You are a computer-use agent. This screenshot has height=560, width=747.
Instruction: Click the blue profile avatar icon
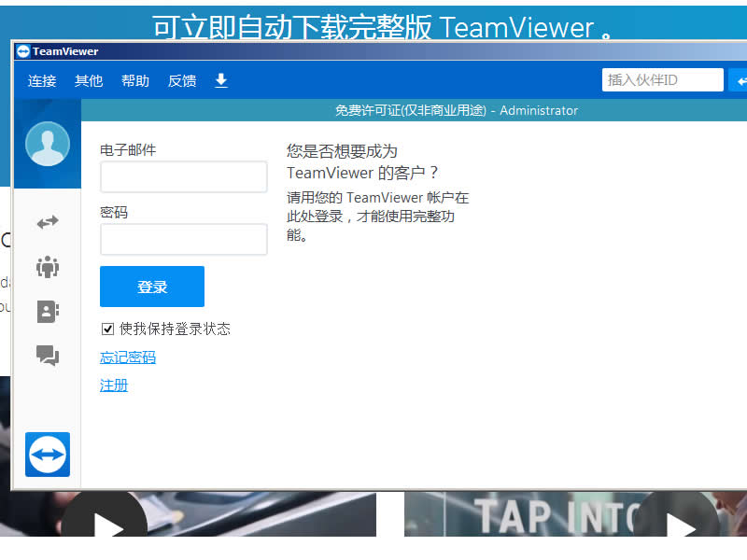pyautogui.click(x=47, y=145)
